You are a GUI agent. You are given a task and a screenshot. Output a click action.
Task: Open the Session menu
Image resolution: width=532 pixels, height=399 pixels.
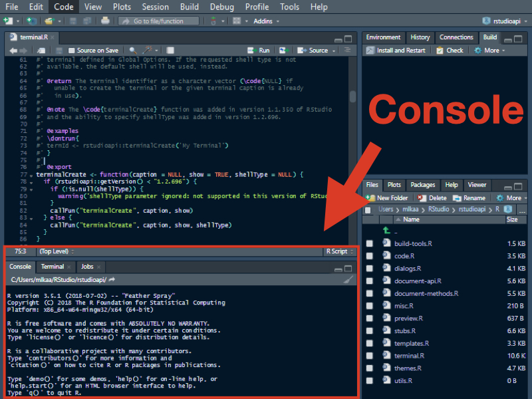pos(156,7)
